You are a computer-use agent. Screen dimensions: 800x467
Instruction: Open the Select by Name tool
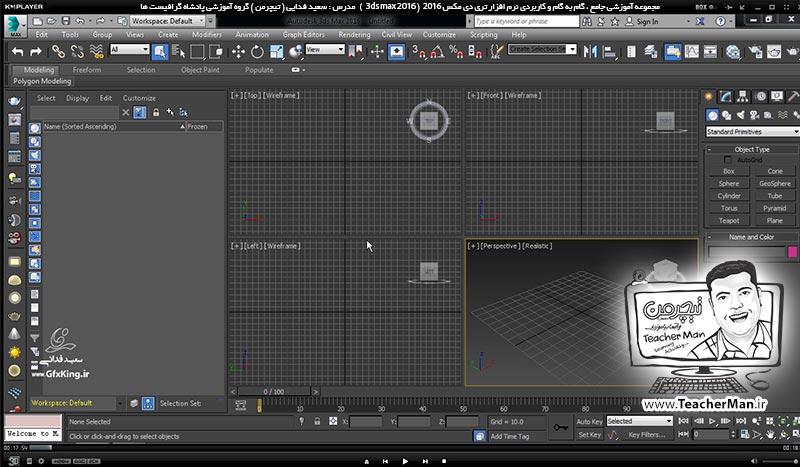(178, 52)
